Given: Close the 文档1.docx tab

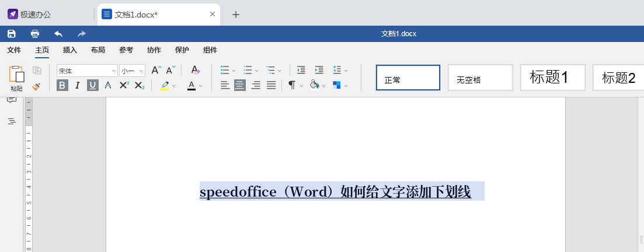Looking at the screenshot, I should tap(213, 14).
